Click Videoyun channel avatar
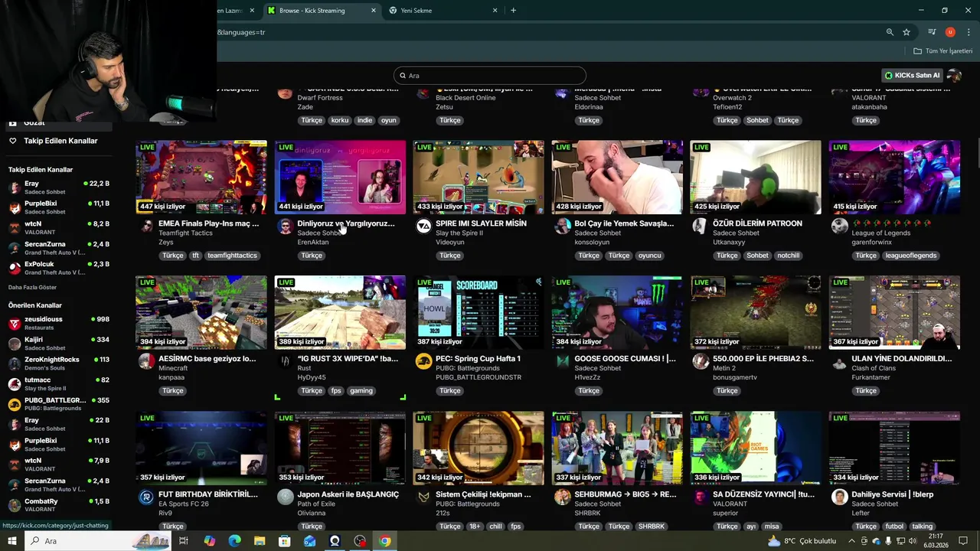The image size is (980, 551). pos(423,227)
